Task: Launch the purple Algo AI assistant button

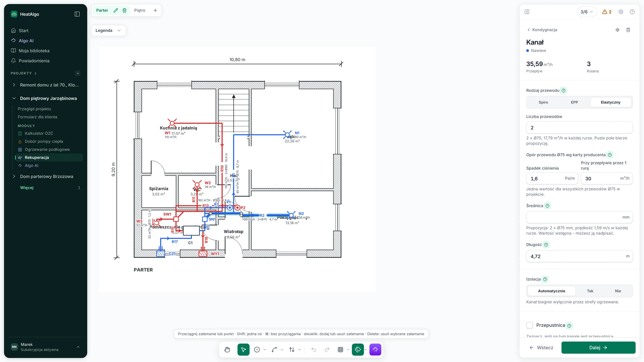Action: (x=375, y=350)
